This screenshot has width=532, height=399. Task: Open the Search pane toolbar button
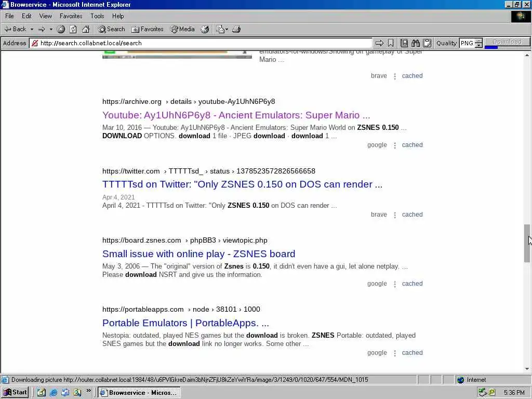pos(112,29)
